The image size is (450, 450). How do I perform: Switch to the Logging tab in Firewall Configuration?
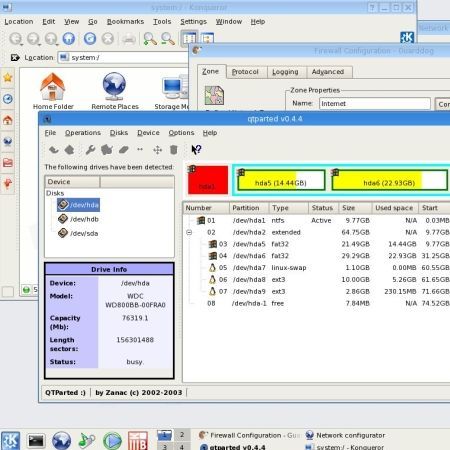tap(285, 72)
